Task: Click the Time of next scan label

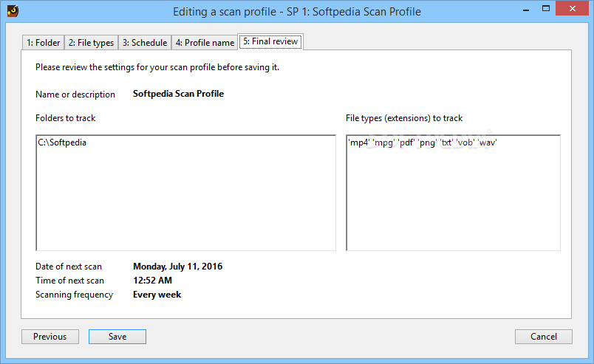Action: coord(69,281)
